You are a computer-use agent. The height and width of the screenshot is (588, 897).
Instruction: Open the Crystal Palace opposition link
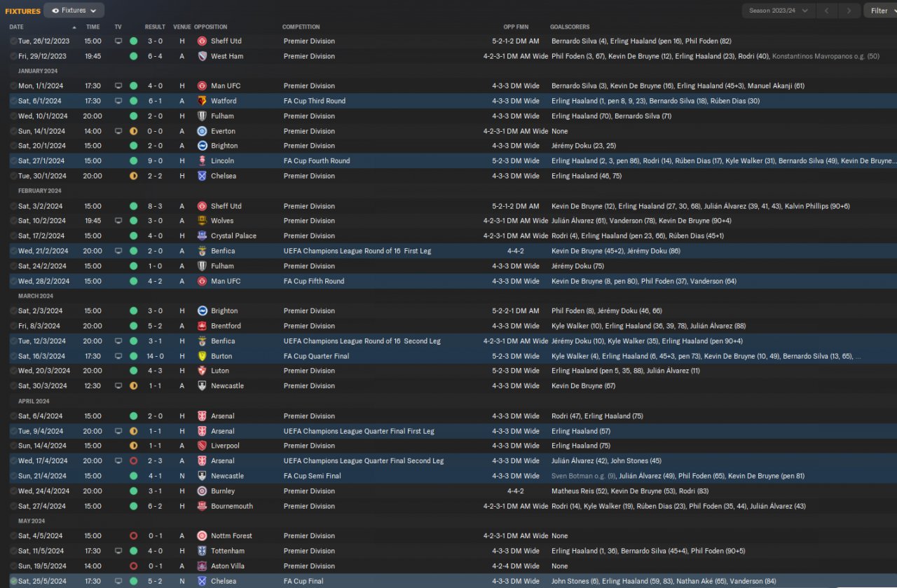[x=233, y=236]
